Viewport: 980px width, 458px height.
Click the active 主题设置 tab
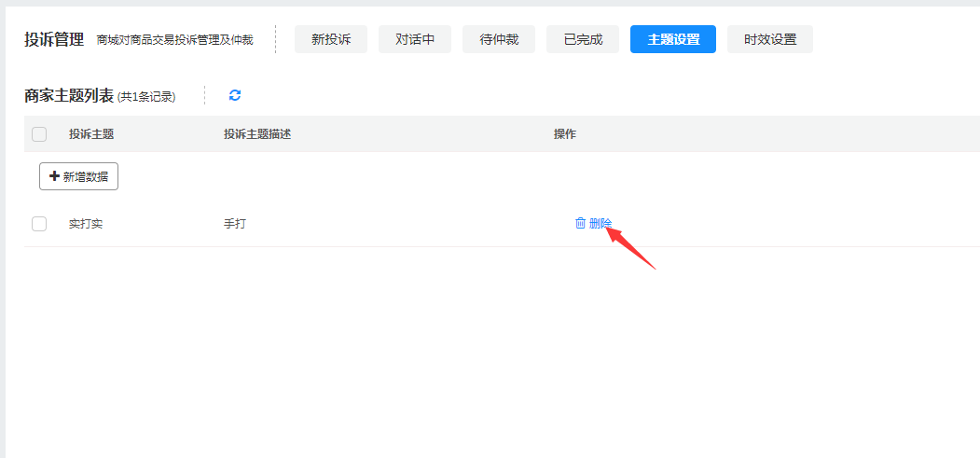click(673, 39)
